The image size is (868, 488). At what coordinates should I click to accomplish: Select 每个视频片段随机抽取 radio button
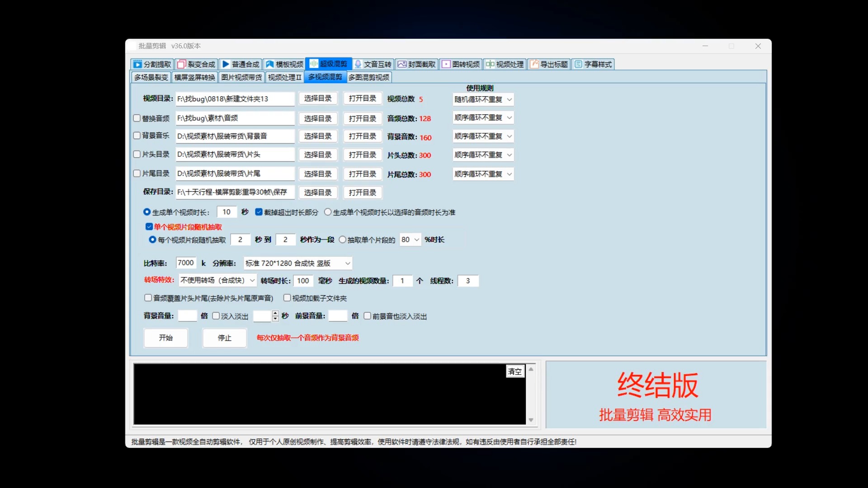coord(152,239)
